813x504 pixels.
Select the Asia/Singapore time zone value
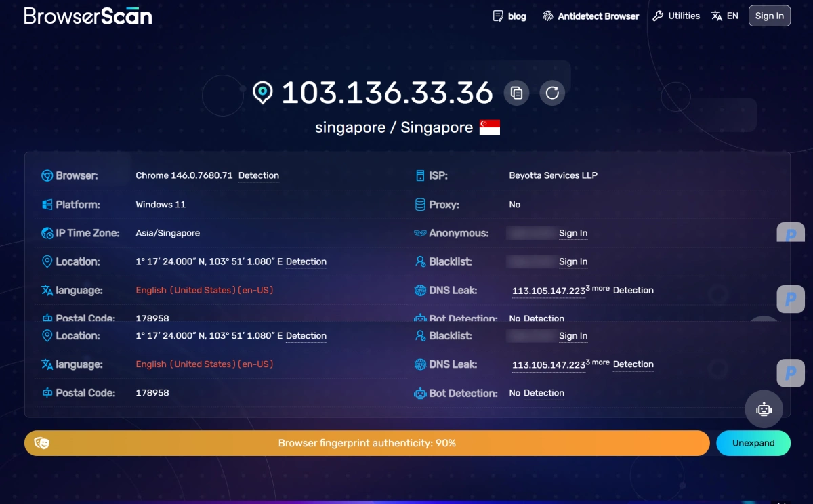tap(168, 233)
